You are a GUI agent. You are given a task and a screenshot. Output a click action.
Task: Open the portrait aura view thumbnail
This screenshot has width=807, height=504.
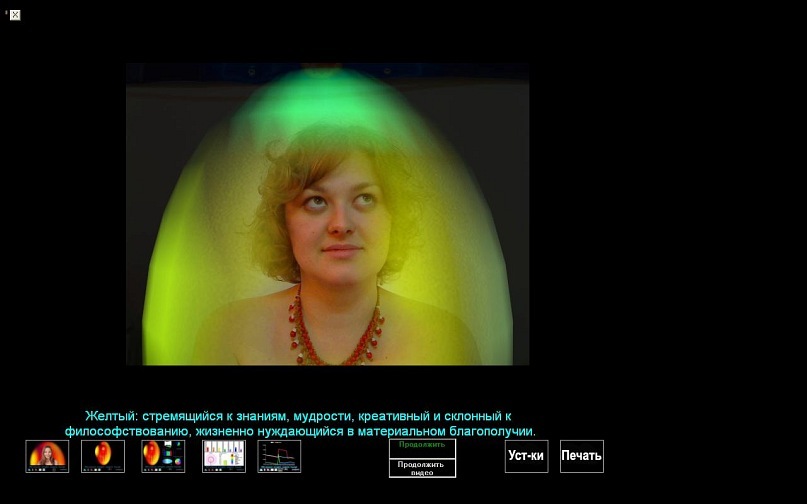pos(47,456)
